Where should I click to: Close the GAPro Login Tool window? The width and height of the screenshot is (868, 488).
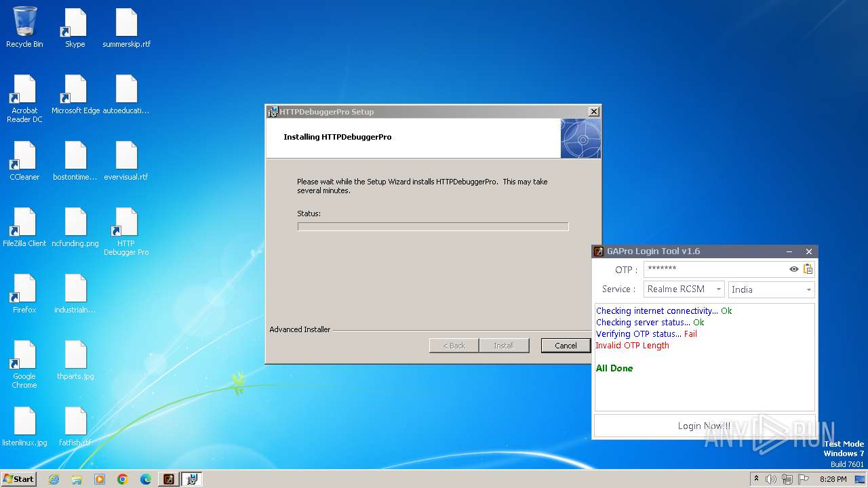(x=809, y=251)
